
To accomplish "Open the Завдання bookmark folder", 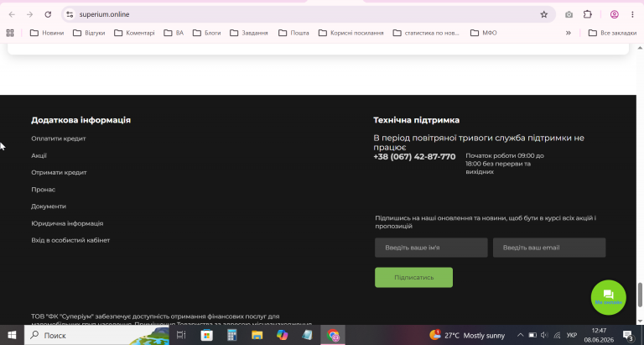I will (x=249, y=33).
